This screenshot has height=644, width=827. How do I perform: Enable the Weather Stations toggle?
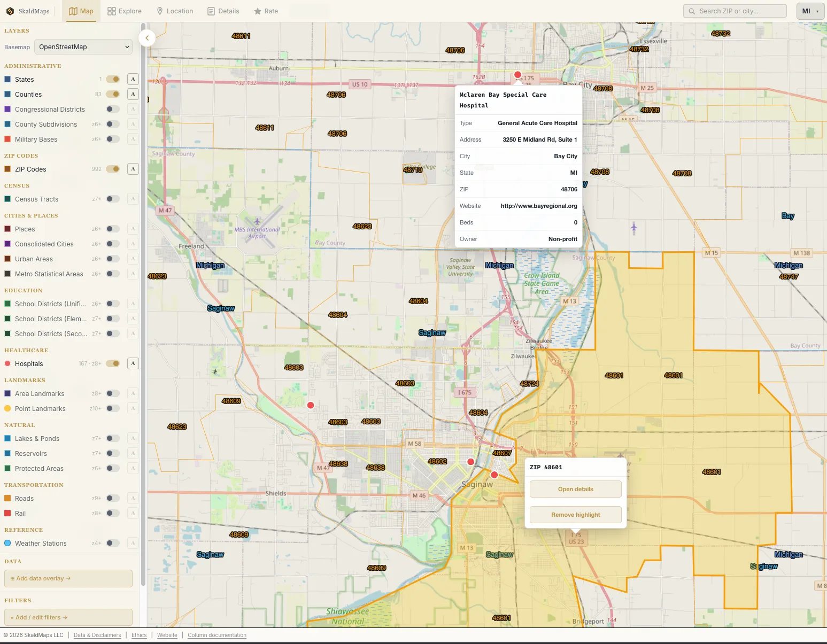click(x=113, y=543)
